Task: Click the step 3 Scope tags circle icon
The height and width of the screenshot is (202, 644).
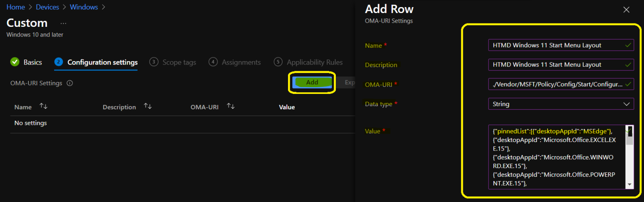Action: [154, 62]
